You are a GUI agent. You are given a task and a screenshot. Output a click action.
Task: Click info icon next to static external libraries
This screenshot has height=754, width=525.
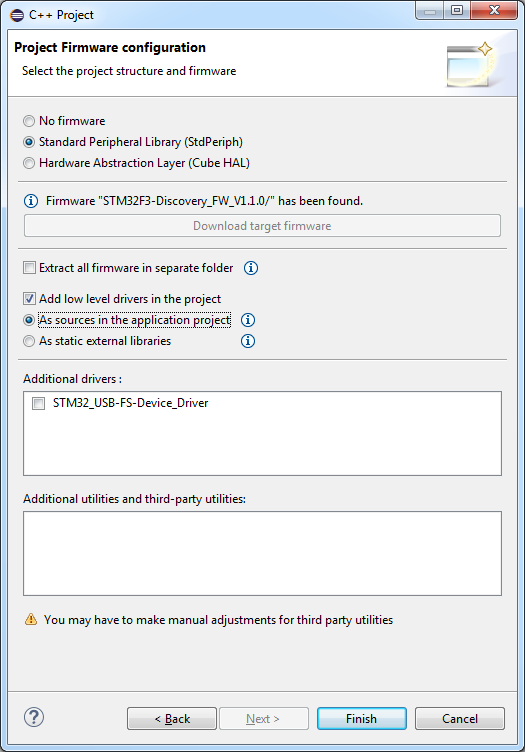[x=248, y=341]
